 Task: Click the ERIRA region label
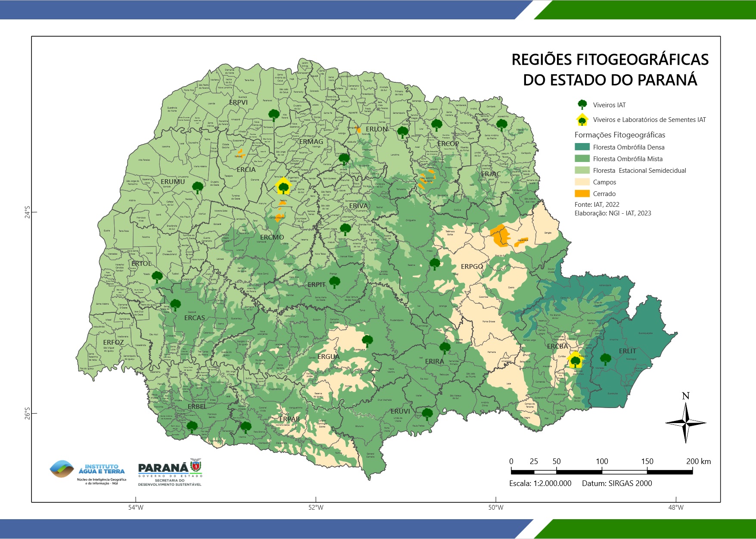point(434,361)
